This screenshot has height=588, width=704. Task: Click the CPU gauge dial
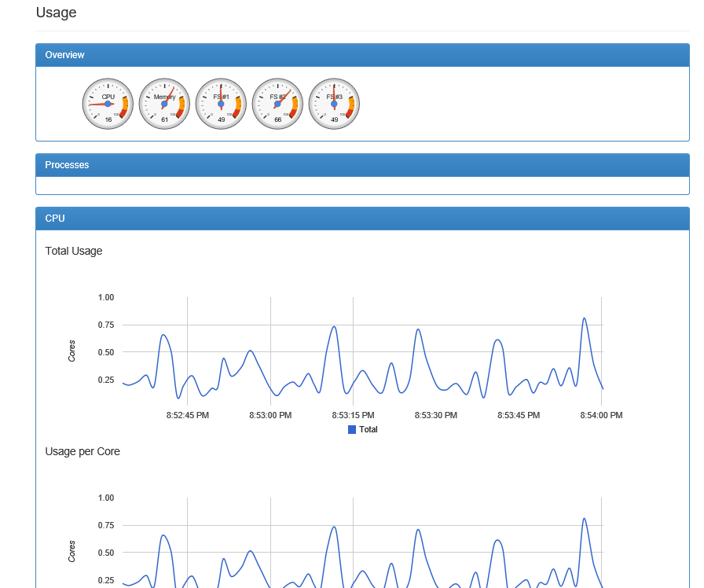point(108,104)
